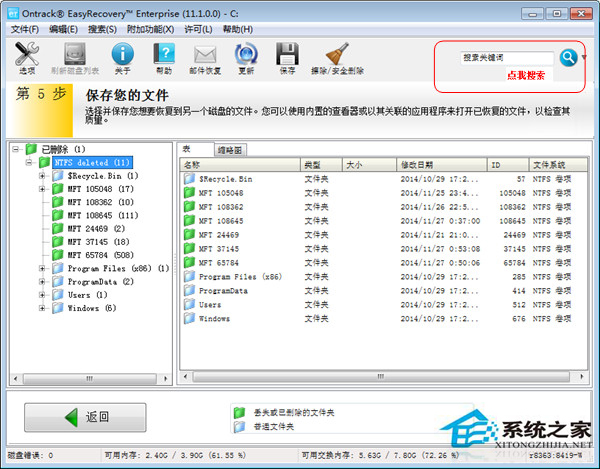Collapse the NTFS deleted tree node

tap(29, 162)
